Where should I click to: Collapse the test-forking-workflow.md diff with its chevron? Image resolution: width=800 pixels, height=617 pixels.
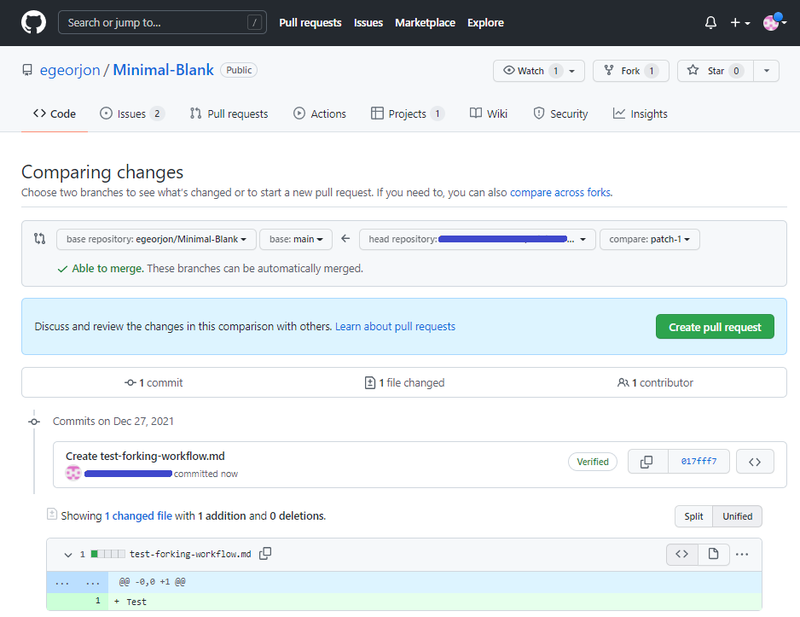(67, 554)
